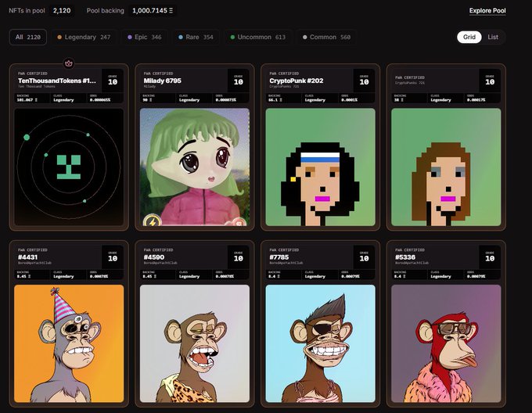Show All 2120 NFTs filter
Image resolution: width=532 pixels, height=413 pixels.
click(x=28, y=37)
